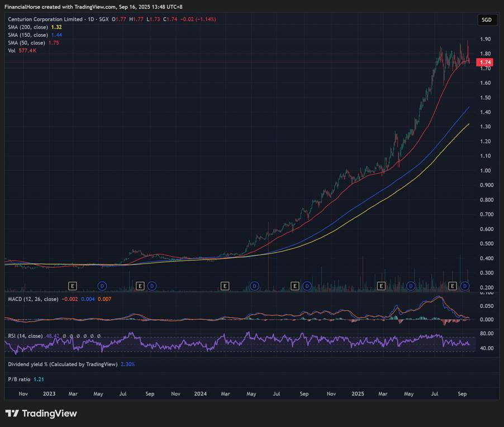View the dividend marker near May 2025

pyautogui.click(x=411, y=286)
